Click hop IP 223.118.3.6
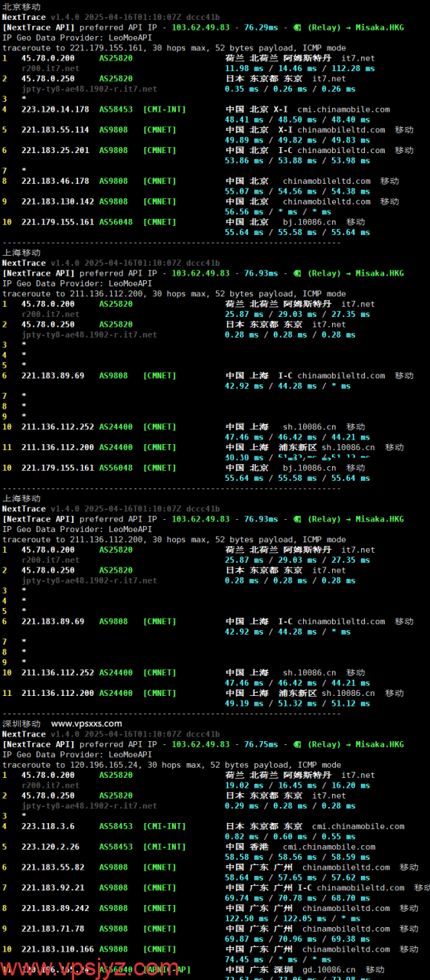Viewport: 430px width, 980px height. [48, 826]
